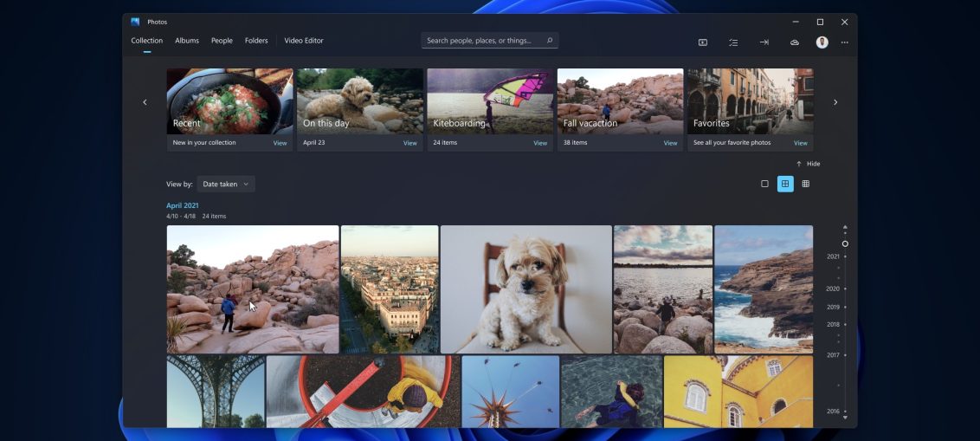980x441 pixels.
Task: Click View on the On this day card
Action: coord(410,143)
